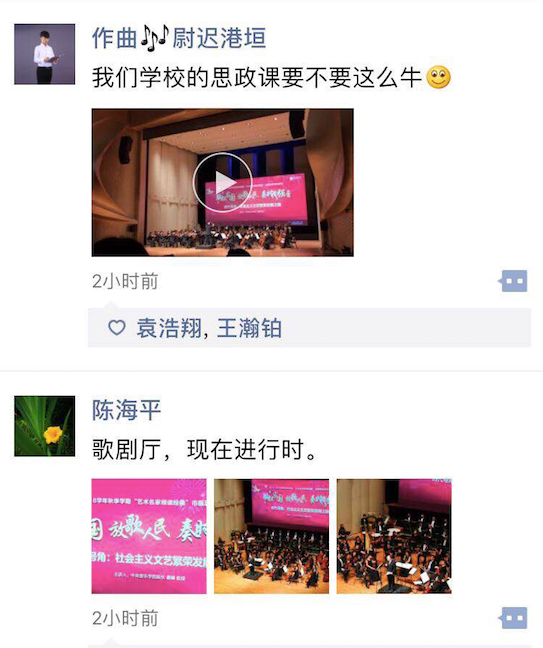Viewport: 543px width, 648px height.
Task: Open 作曲尉迟港垣 username link
Action: [179, 38]
